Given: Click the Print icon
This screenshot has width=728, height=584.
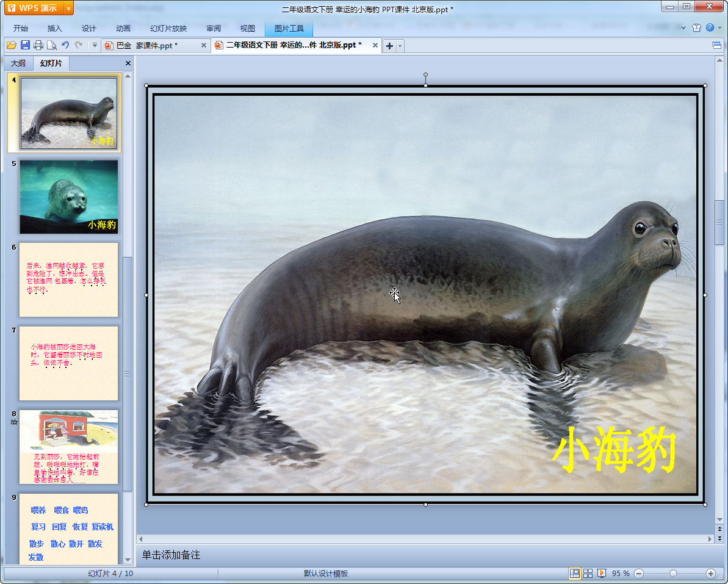Looking at the screenshot, I should (38, 45).
